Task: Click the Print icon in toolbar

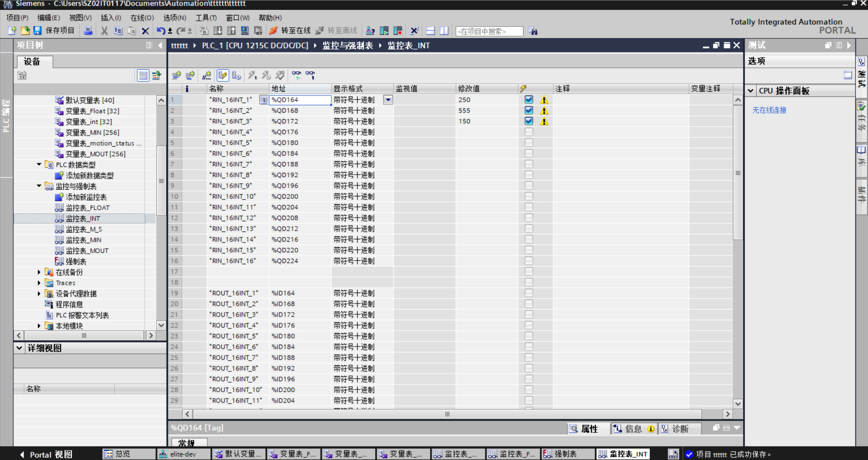Action: [88, 31]
